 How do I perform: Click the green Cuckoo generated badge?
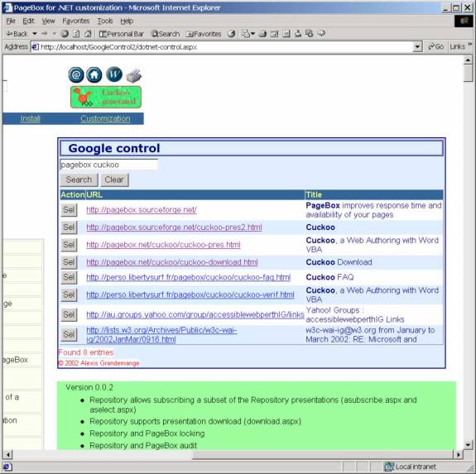106,97
